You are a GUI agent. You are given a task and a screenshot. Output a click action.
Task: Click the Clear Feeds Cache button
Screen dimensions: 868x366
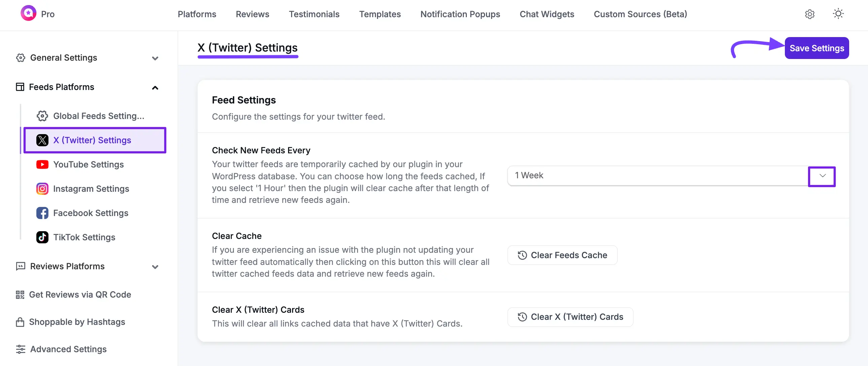point(562,255)
